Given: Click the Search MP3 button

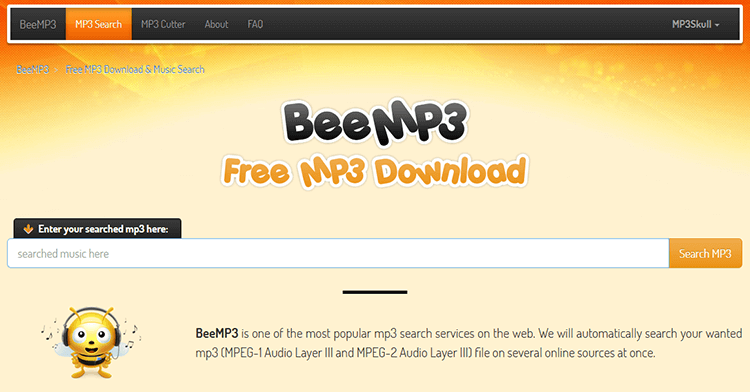Looking at the screenshot, I should [x=705, y=253].
